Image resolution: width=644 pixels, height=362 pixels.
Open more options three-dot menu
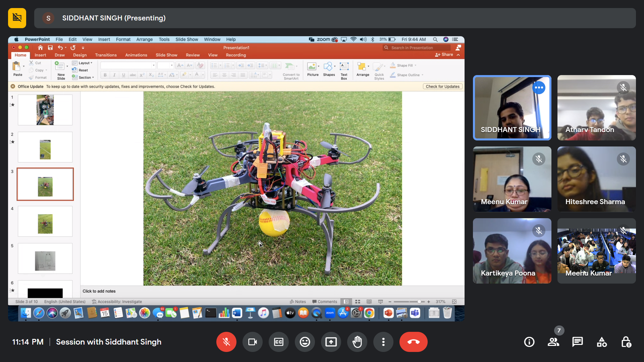click(383, 342)
